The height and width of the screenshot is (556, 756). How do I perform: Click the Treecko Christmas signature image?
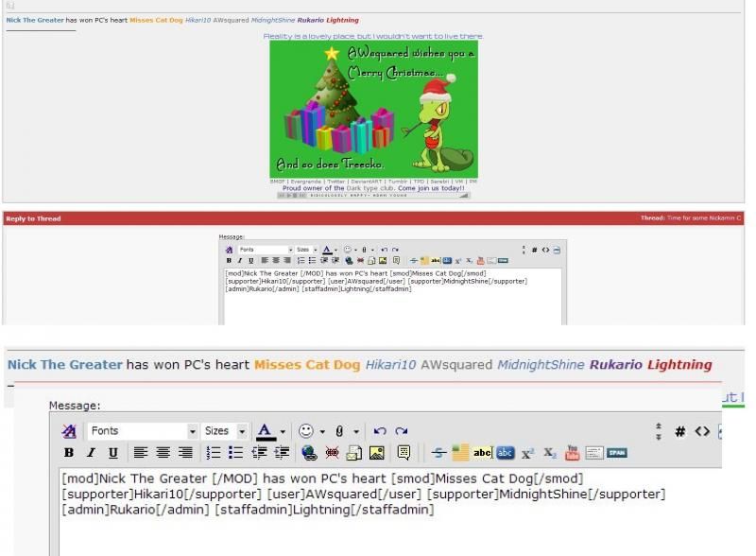(373, 109)
